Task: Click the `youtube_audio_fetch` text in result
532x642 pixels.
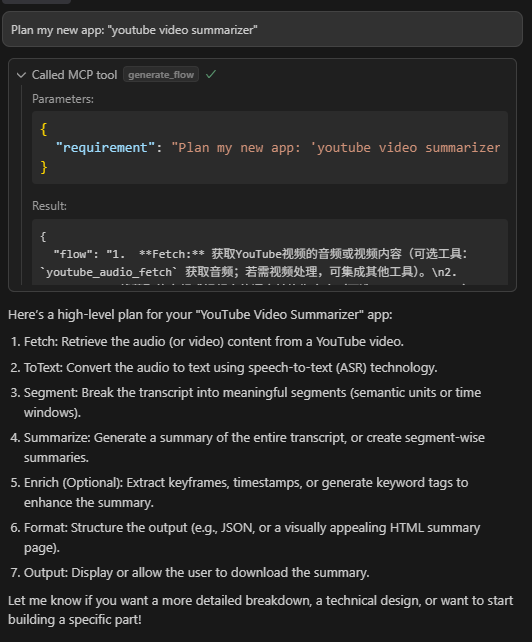Action: coord(109,272)
